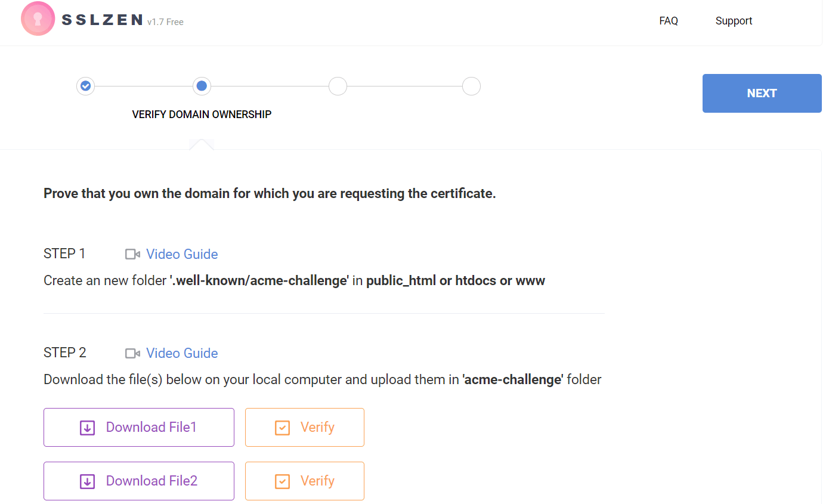Select the completed first step circle
The image size is (829, 504).
pyautogui.click(x=86, y=86)
